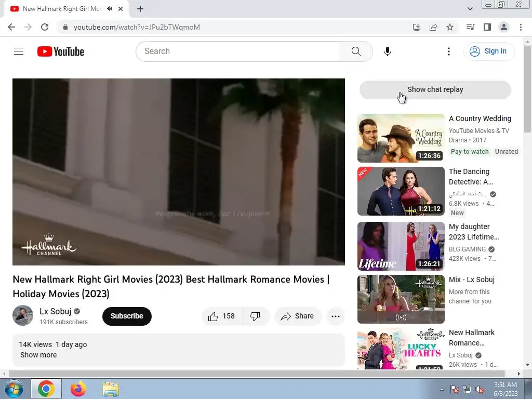Click the browser address bar URL

(137, 27)
